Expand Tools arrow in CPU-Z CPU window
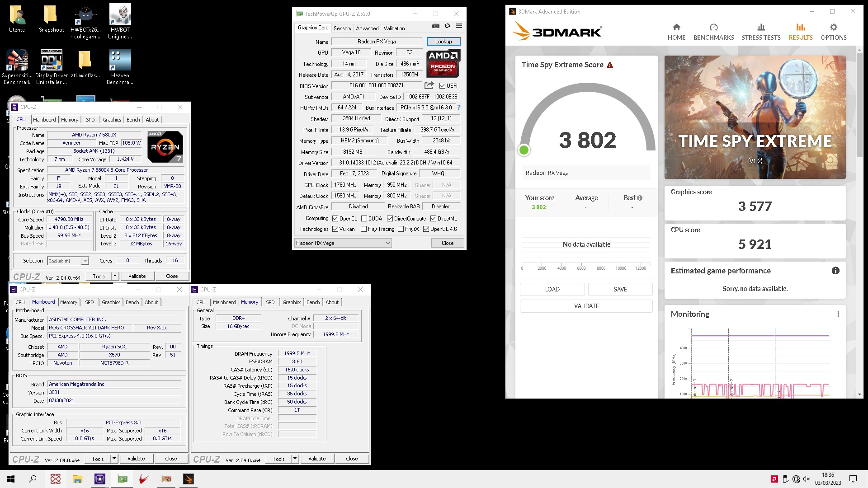Image resolution: width=868 pixels, height=488 pixels. tap(115, 276)
